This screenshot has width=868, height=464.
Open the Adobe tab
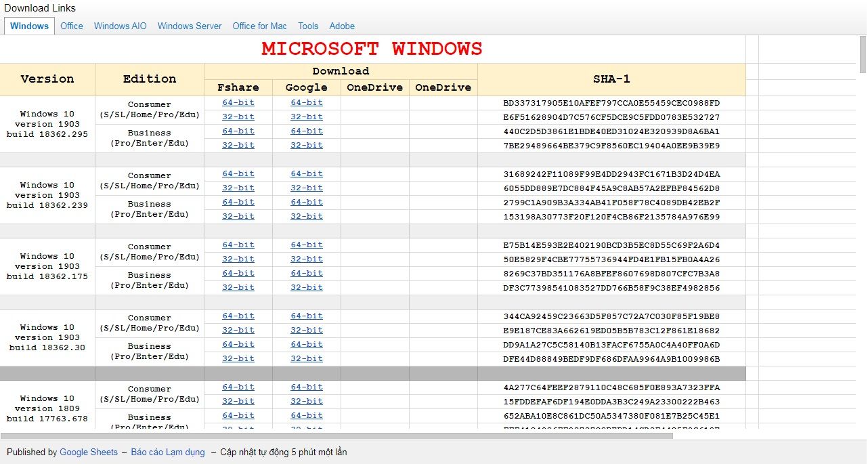point(342,26)
